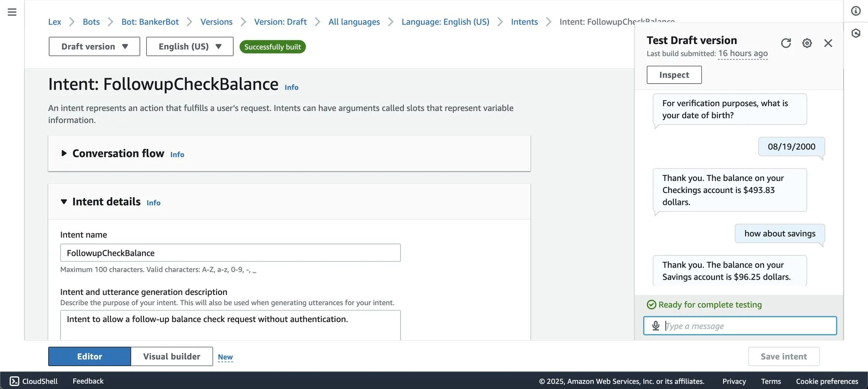This screenshot has height=389, width=868.
Task: Open the English (US) language dropdown
Action: point(189,46)
